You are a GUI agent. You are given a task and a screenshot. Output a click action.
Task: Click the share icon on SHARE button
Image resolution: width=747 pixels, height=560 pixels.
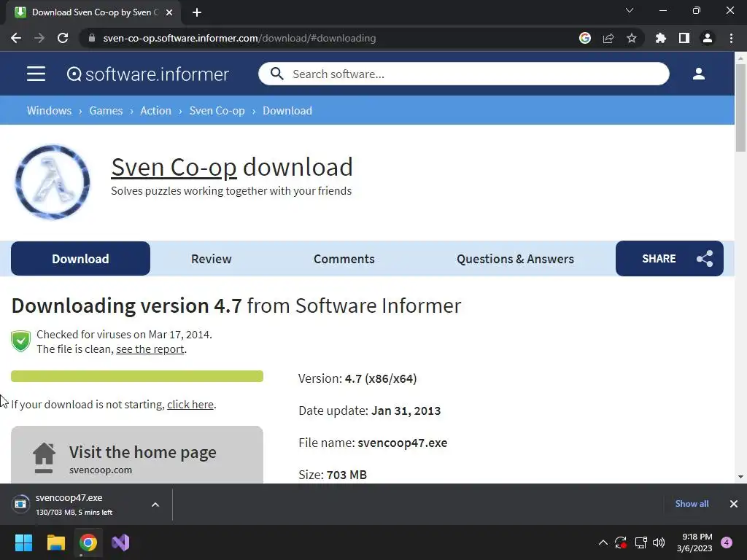pos(705,259)
